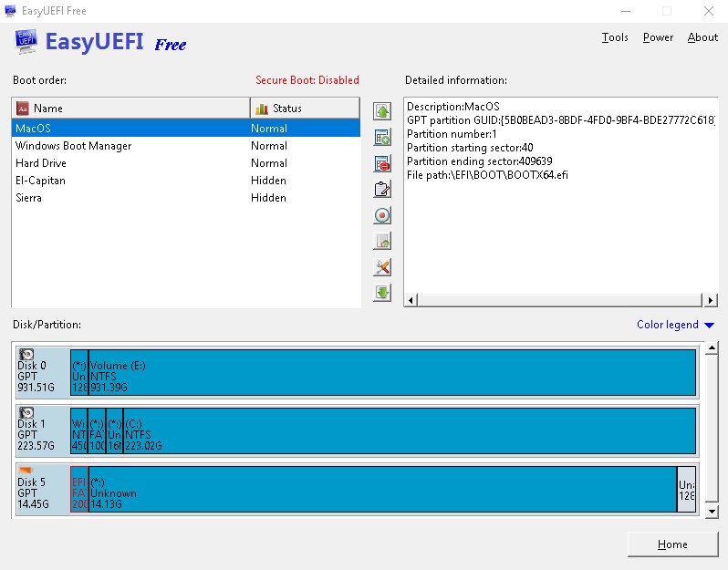Click the grayed backup entry icon below the red circle
This screenshot has height=570, width=728.
pyautogui.click(x=382, y=242)
